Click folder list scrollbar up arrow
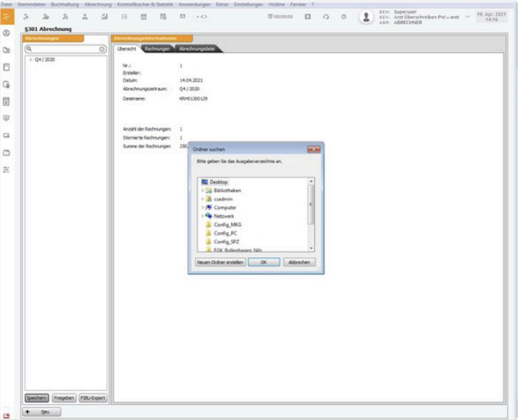The image size is (518, 420). 311,181
